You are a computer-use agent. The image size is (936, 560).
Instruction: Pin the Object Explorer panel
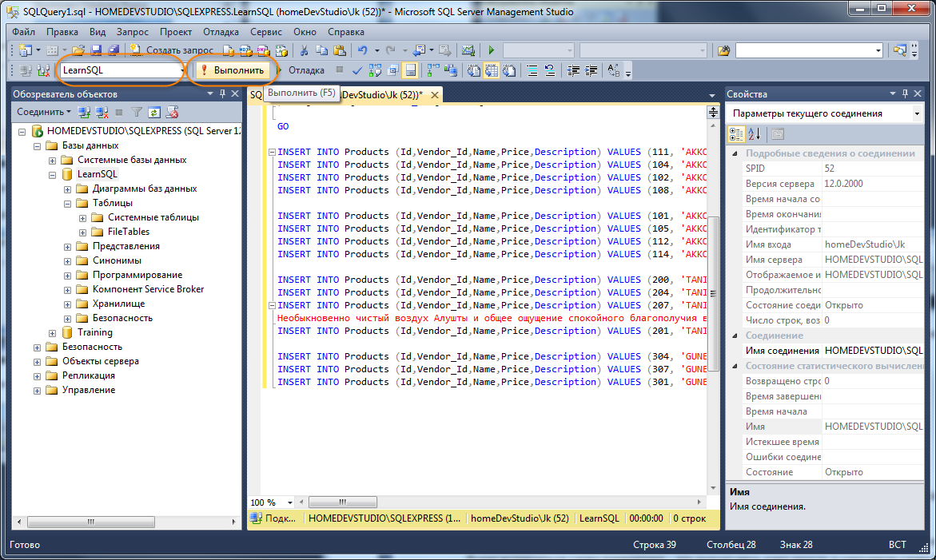pos(223,93)
